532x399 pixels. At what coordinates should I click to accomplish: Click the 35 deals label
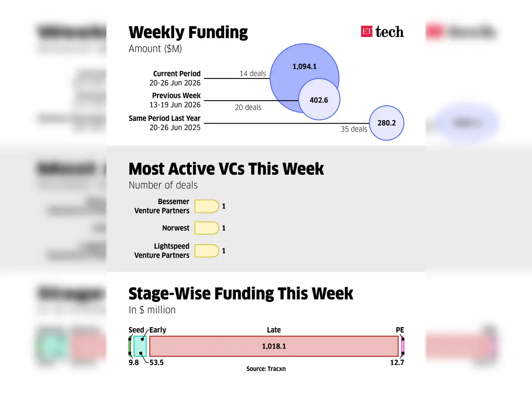[x=354, y=129]
